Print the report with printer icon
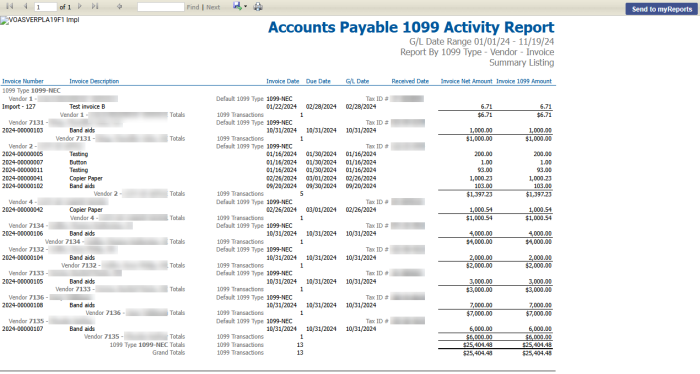Viewport: 700px width, 374px height. click(x=258, y=6)
